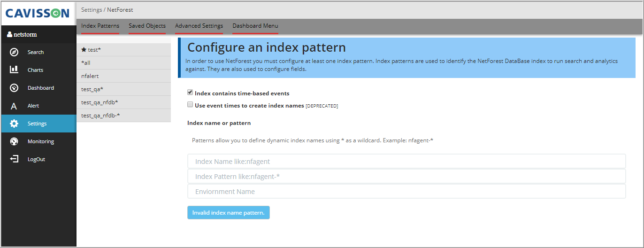Click the star icon beside test*
The width and height of the screenshot is (644, 248).
(84, 49)
